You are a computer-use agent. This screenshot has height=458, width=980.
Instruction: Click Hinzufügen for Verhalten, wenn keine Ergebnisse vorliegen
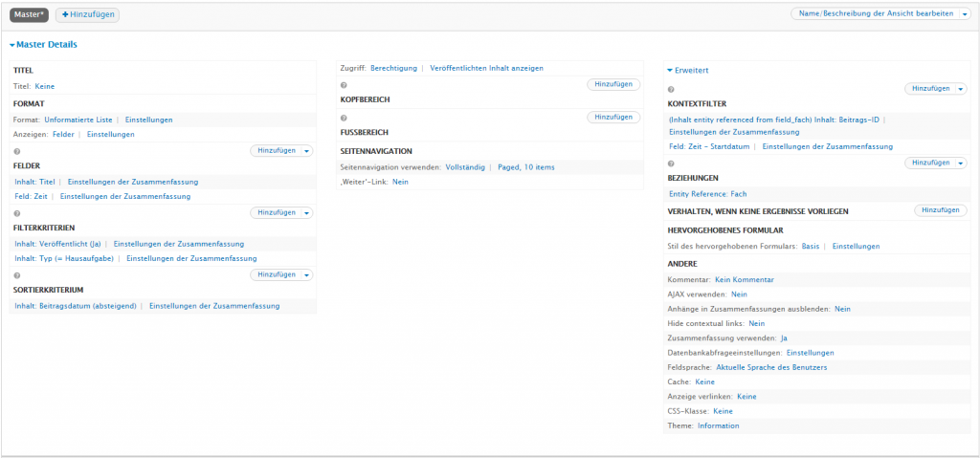(940, 210)
